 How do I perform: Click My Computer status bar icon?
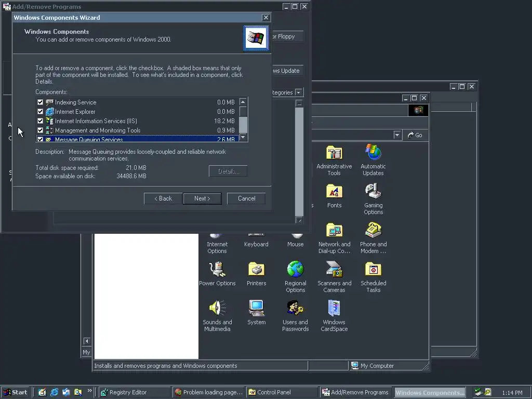pos(355,366)
